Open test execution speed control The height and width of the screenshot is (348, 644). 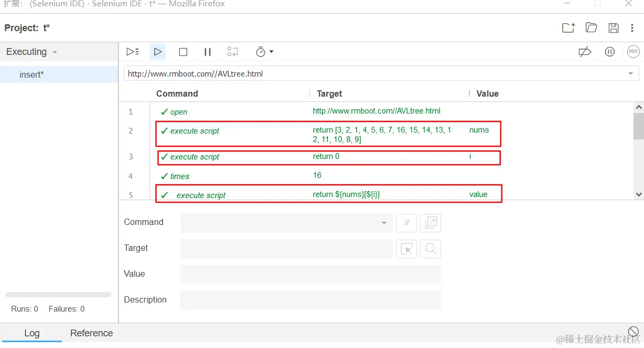[x=264, y=52]
